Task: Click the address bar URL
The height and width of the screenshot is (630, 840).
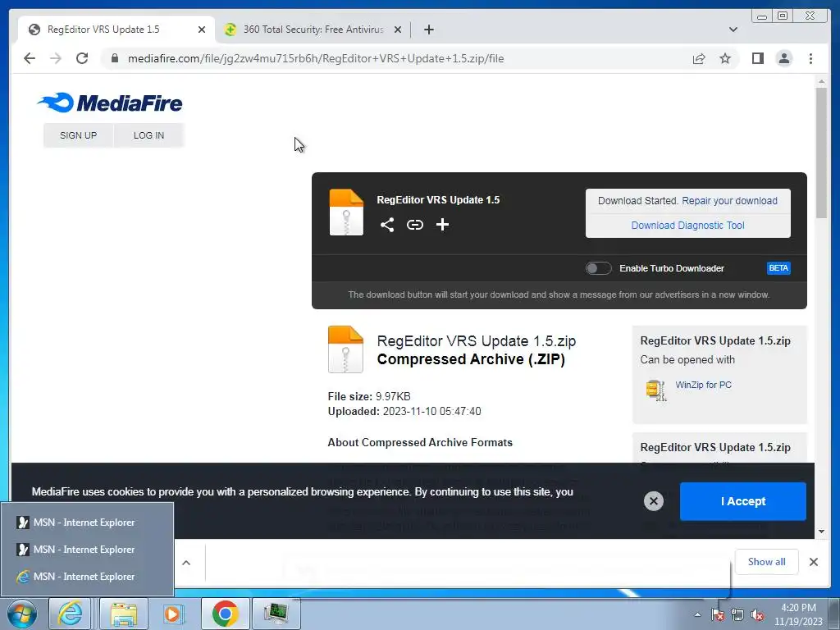Action: 316,58
